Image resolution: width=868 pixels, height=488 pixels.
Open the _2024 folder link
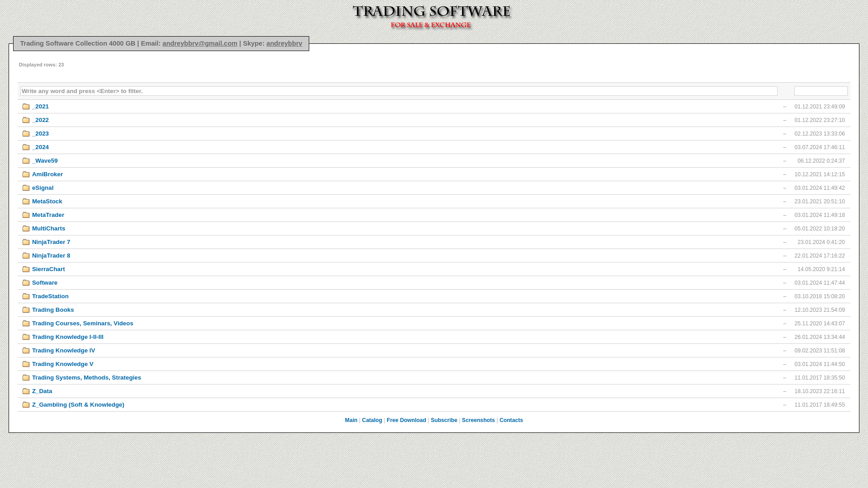pos(40,147)
